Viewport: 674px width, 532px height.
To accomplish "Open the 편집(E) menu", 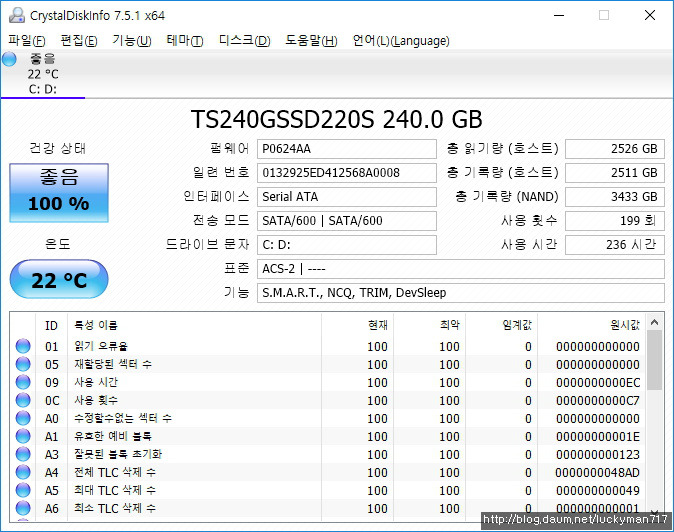I will coord(79,41).
